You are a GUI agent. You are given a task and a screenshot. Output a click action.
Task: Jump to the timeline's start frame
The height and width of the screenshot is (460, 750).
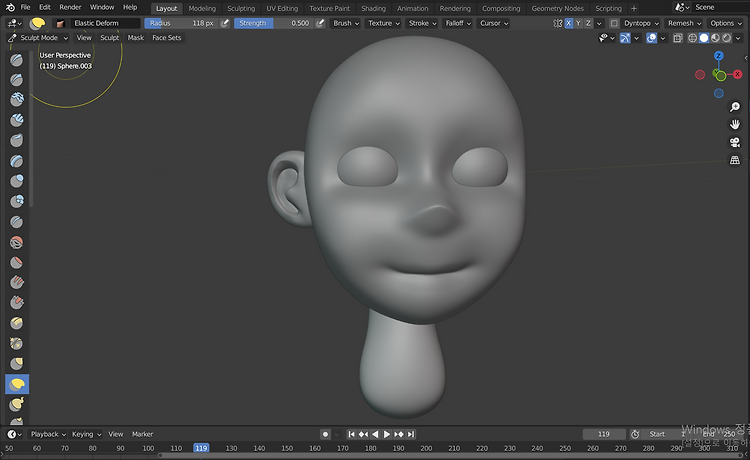pyautogui.click(x=352, y=434)
